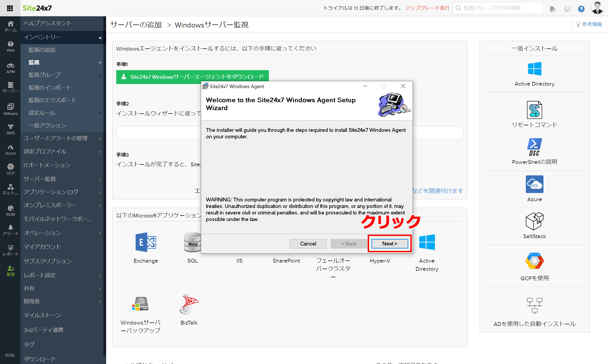Choose SaltStack bulk install icon
The height and width of the screenshot is (364, 608).
534,221
